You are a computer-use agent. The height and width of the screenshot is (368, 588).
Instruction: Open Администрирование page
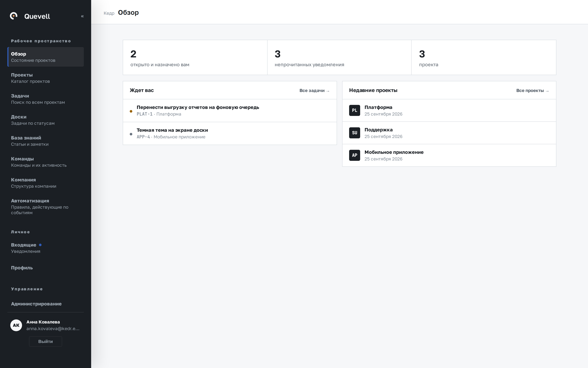pyautogui.click(x=46, y=304)
